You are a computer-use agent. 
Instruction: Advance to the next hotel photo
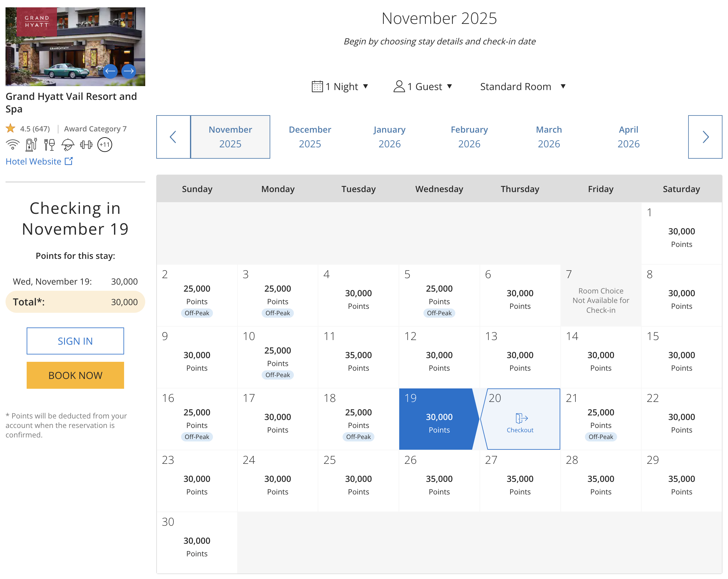[129, 71]
